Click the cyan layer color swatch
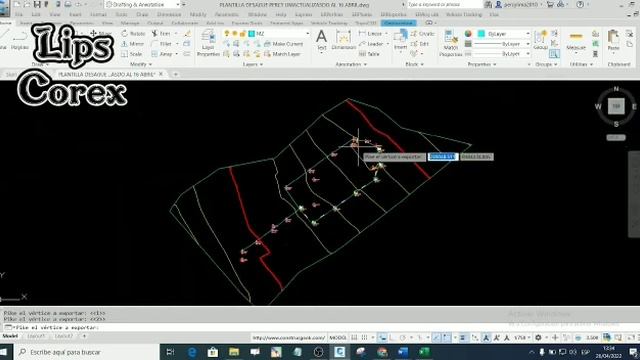Screen dimensions: 640x360 point(252,33)
